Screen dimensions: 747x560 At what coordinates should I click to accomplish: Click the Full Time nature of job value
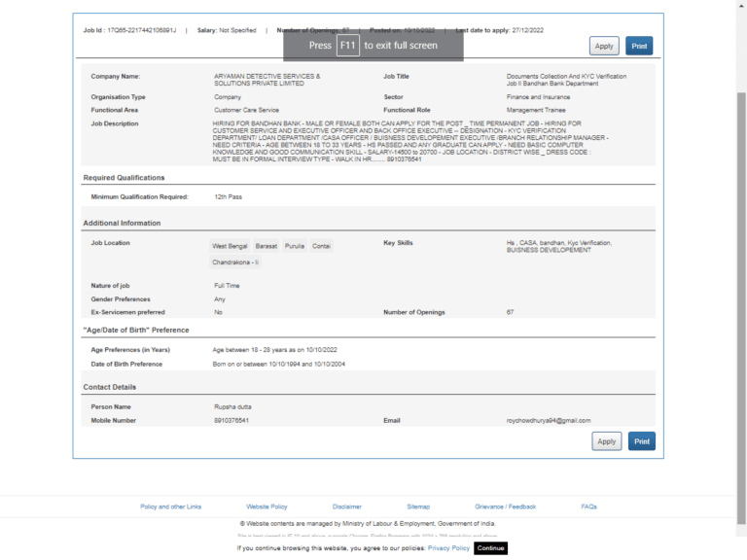(227, 286)
